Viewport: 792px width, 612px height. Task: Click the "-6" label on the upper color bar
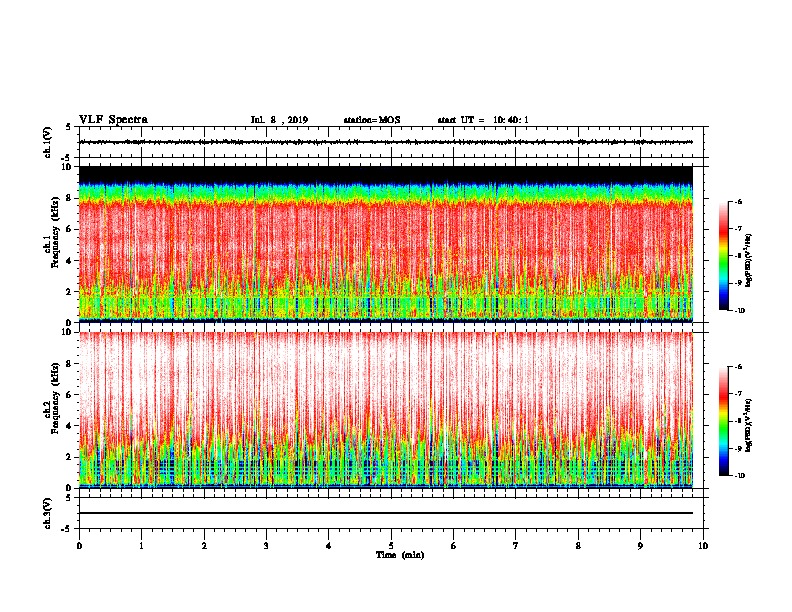738,201
